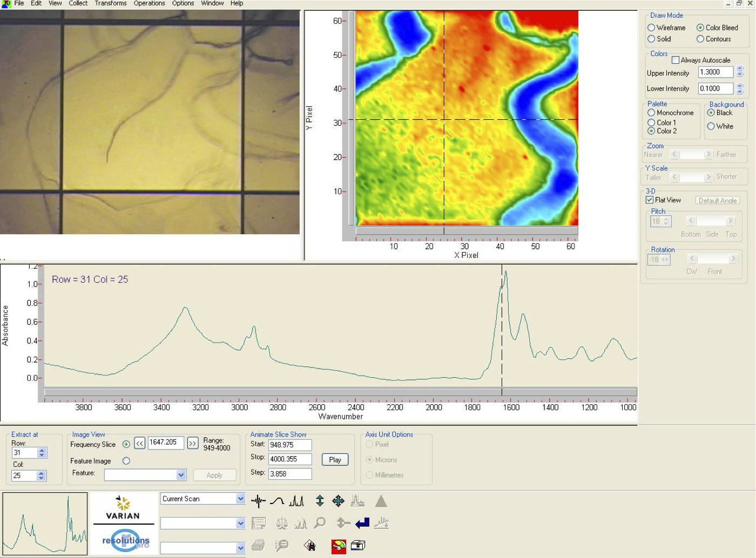Image resolution: width=756 pixels, height=558 pixels.
Task: Open the Transforms menu
Action: tap(110, 3)
